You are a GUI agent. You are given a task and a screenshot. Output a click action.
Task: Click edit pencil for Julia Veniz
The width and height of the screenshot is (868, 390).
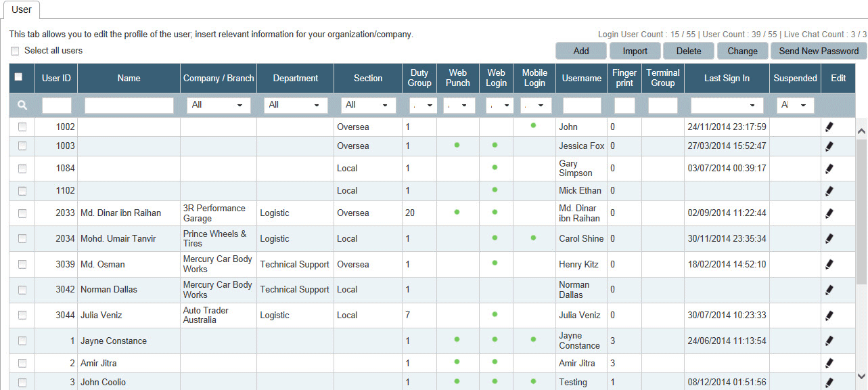(x=829, y=316)
